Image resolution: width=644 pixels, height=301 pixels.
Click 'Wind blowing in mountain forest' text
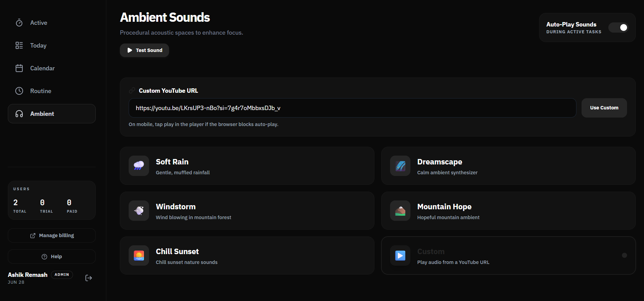click(x=194, y=217)
